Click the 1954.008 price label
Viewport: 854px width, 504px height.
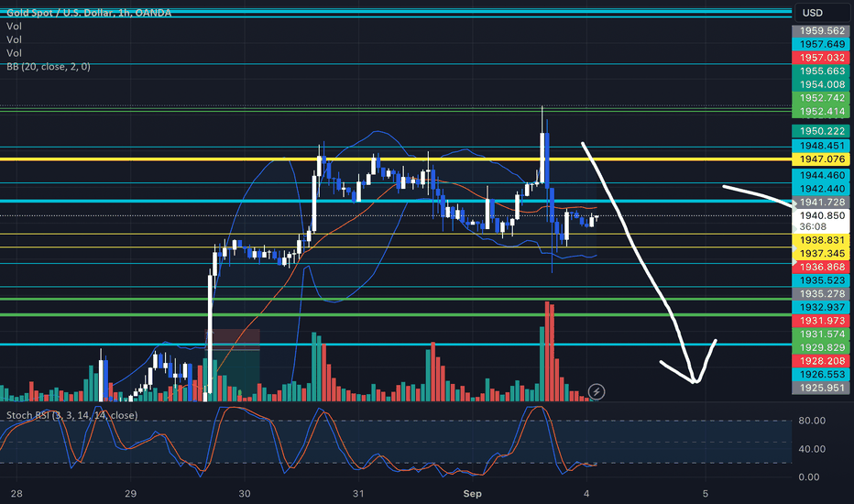coord(821,84)
